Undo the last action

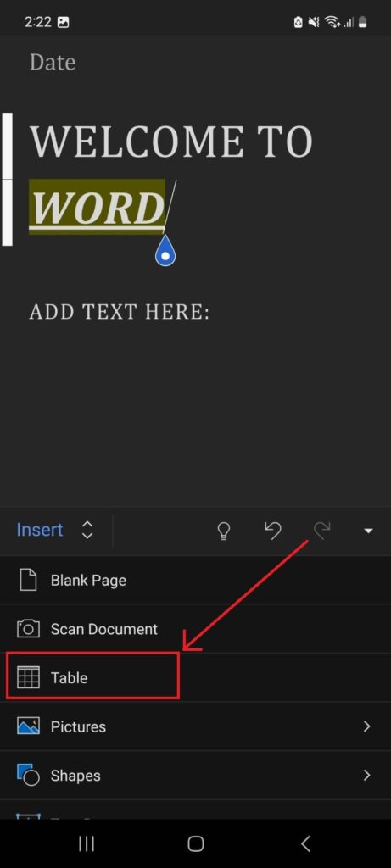point(272,531)
